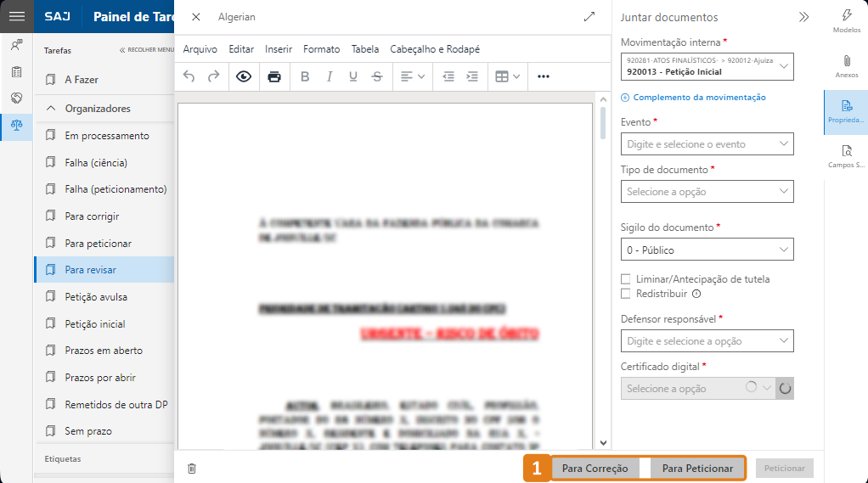Click Complemento da movimentação link
Screen dimensions: 868x483
point(694,98)
